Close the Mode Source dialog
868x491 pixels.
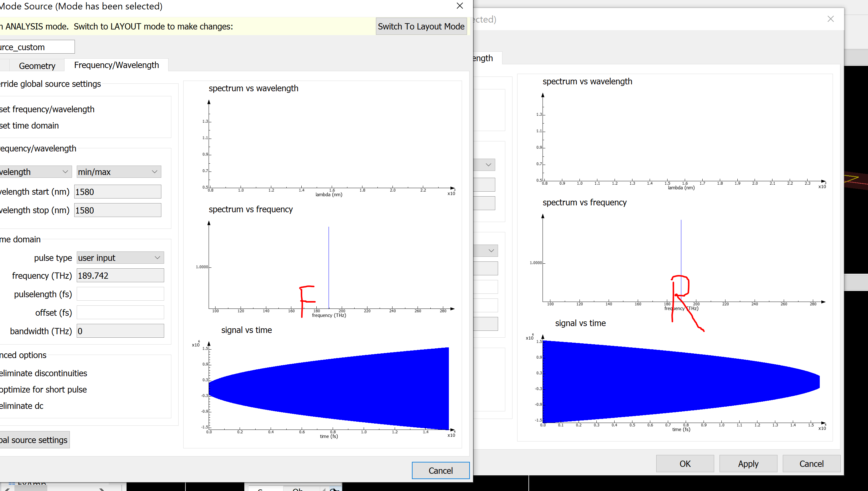(x=460, y=6)
